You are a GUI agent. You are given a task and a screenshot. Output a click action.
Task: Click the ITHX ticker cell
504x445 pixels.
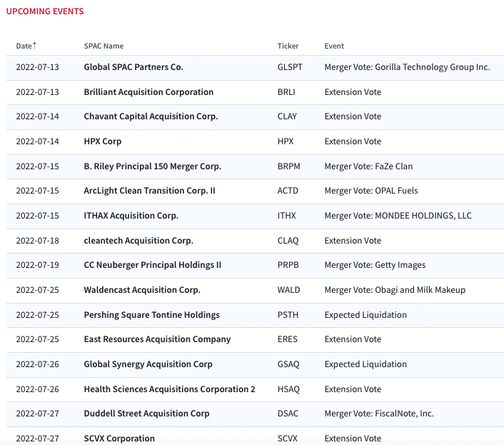pos(287,216)
